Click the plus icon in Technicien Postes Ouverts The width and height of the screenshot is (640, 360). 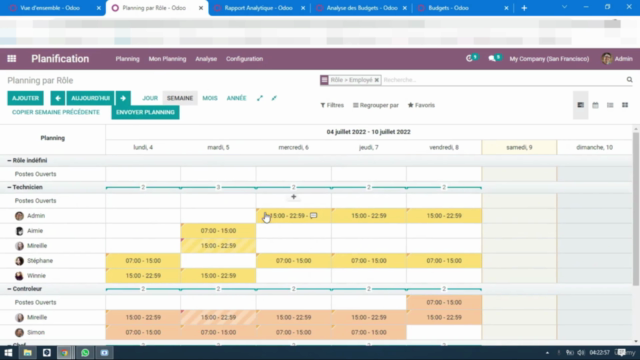[293, 197]
